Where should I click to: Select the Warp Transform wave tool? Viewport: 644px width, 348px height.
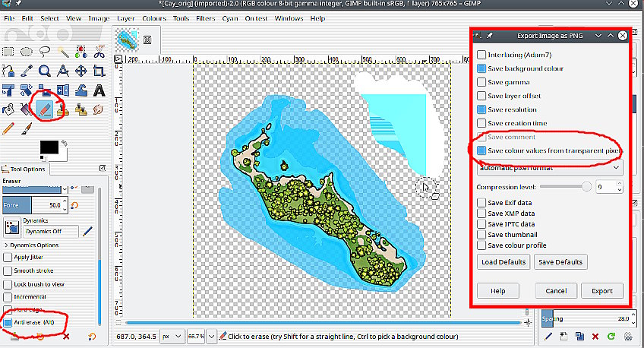click(81, 90)
